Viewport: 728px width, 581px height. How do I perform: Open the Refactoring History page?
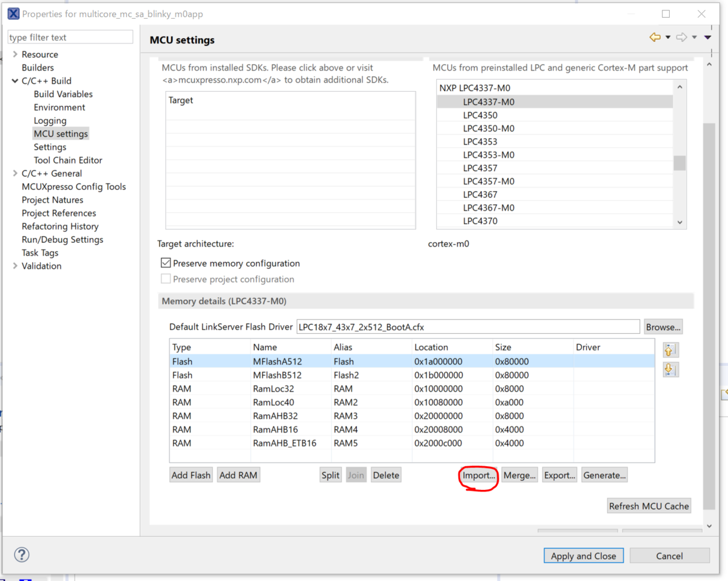[60, 226]
